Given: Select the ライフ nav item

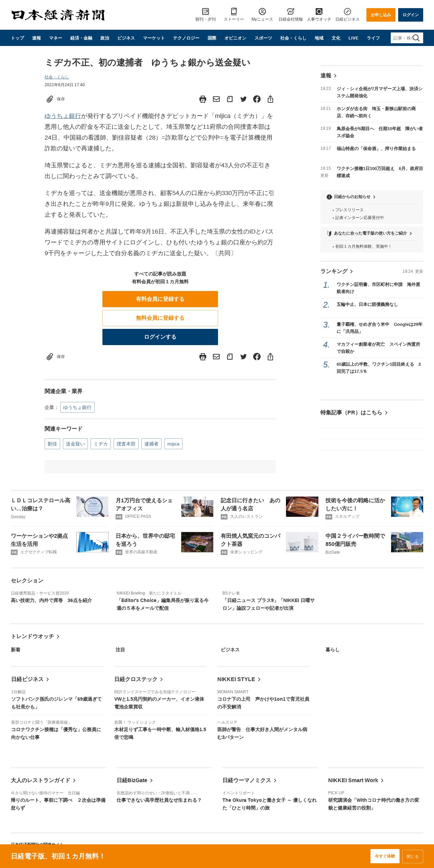Looking at the screenshot, I should point(373,38).
